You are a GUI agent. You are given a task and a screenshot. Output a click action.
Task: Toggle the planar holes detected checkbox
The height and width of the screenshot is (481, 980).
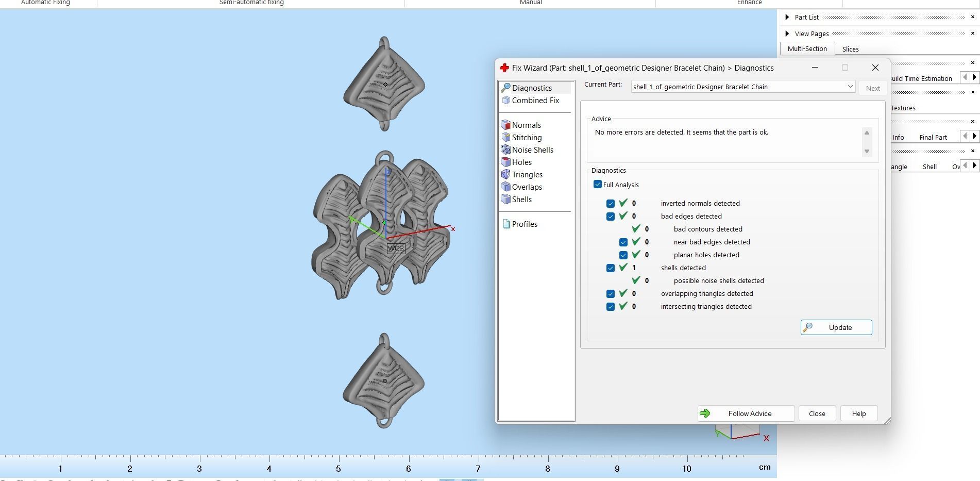pyautogui.click(x=623, y=255)
